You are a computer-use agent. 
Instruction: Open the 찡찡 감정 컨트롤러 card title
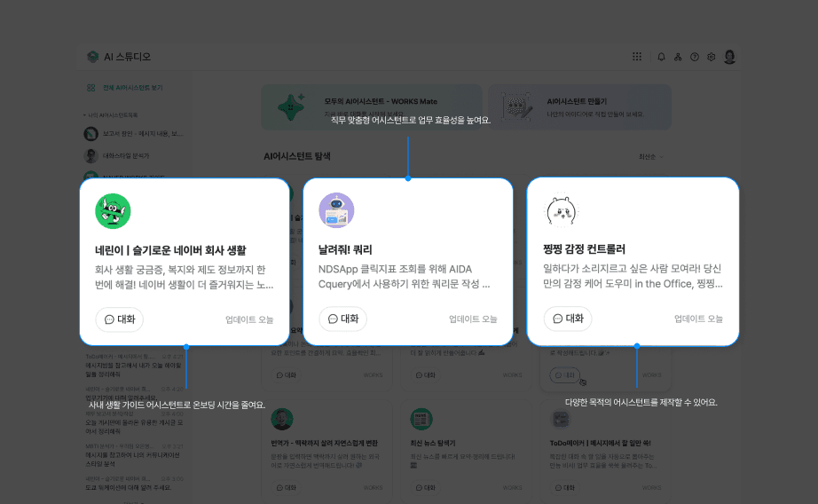pos(585,249)
